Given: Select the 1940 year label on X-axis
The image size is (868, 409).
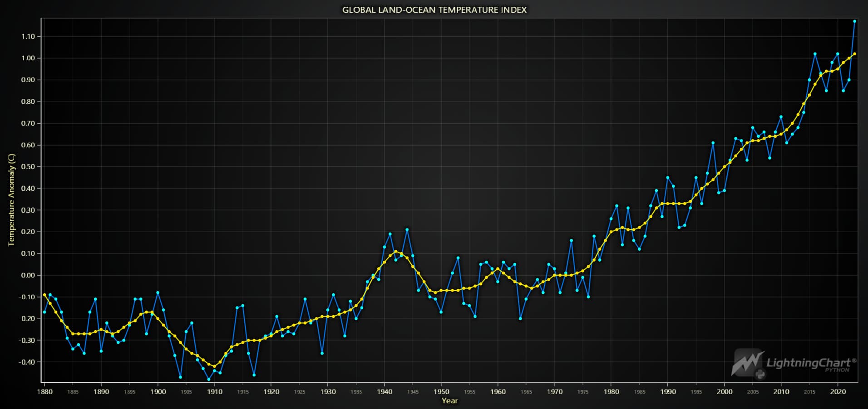Looking at the screenshot, I should pos(385,392).
